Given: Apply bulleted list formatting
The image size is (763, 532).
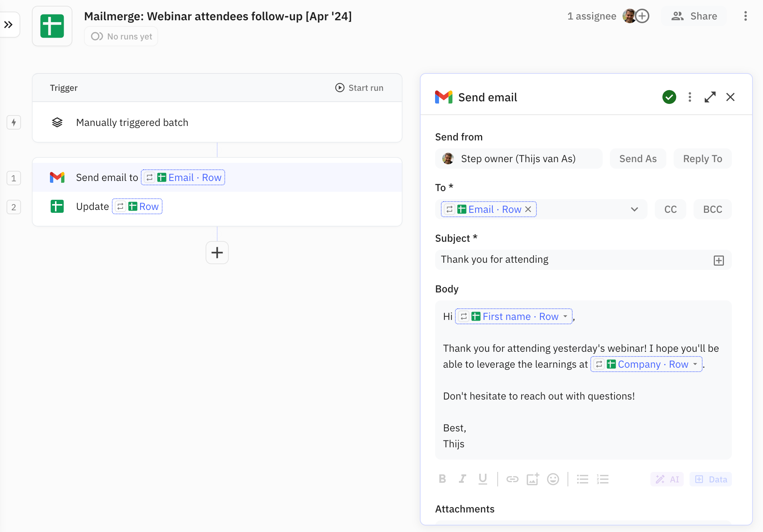Looking at the screenshot, I should pyautogui.click(x=582, y=479).
